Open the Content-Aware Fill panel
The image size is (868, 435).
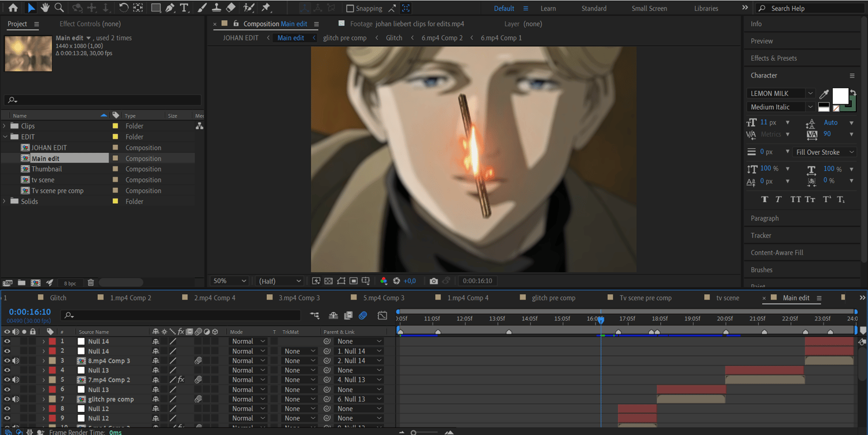click(777, 253)
